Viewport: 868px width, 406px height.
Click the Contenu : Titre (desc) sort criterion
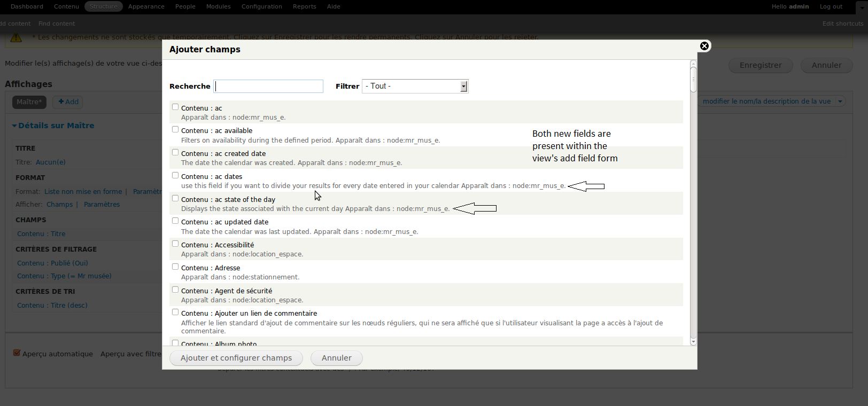pyautogui.click(x=52, y=306)
